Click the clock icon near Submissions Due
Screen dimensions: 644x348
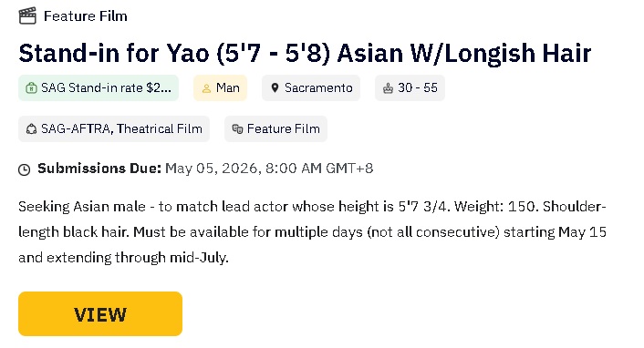click(x=25, y=169)
